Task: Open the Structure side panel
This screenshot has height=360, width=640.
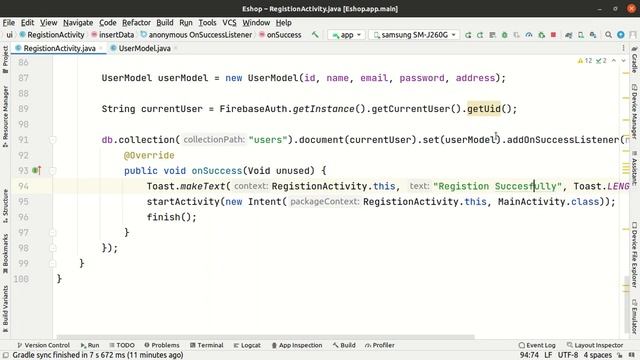Action: [5, 206]
